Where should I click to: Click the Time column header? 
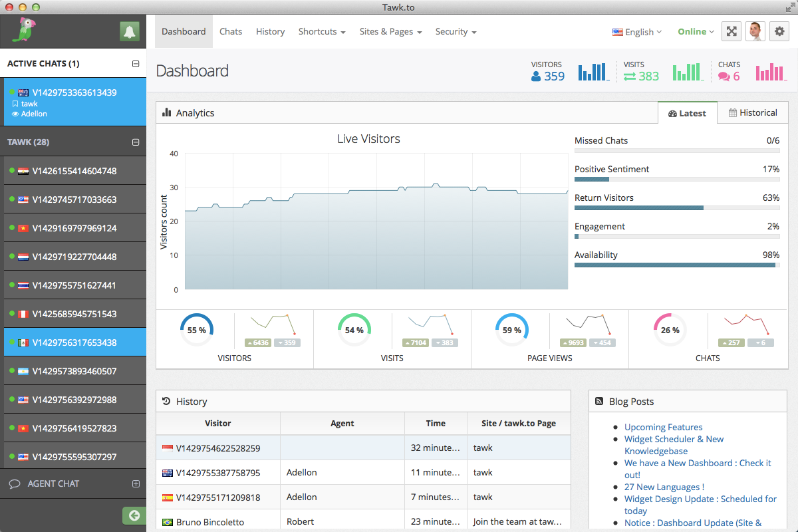coord(436,423)
